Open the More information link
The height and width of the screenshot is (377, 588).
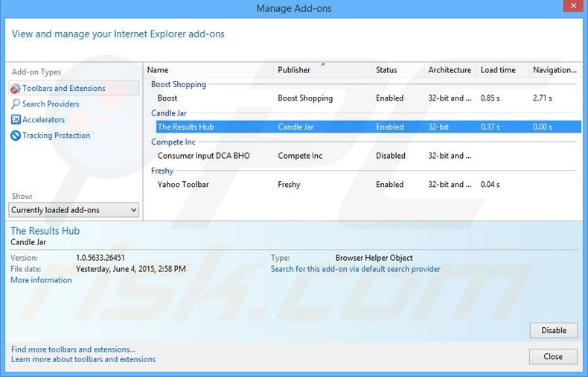tap(41, 280)
